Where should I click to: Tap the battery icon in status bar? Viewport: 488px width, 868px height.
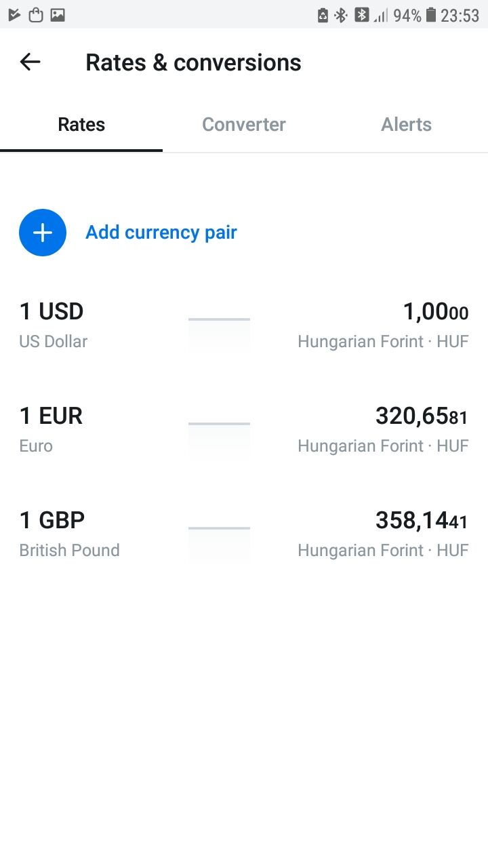click(x=431, y=15)
